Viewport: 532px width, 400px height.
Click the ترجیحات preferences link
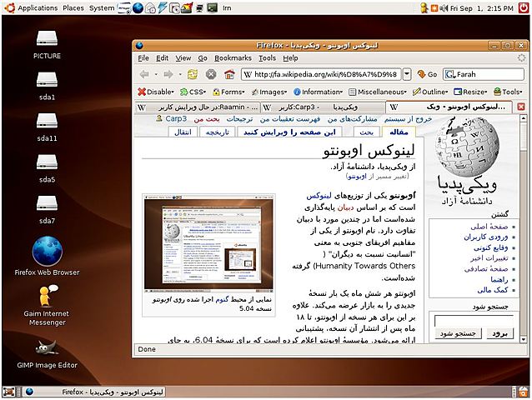pyautogui.click(x=239, y=119)
